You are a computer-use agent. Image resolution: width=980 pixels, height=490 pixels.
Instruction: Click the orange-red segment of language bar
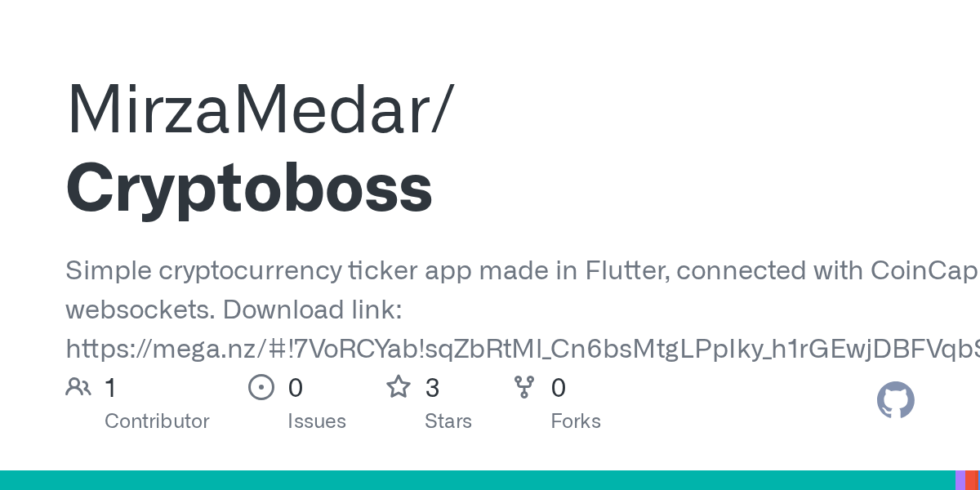(972, 480)
